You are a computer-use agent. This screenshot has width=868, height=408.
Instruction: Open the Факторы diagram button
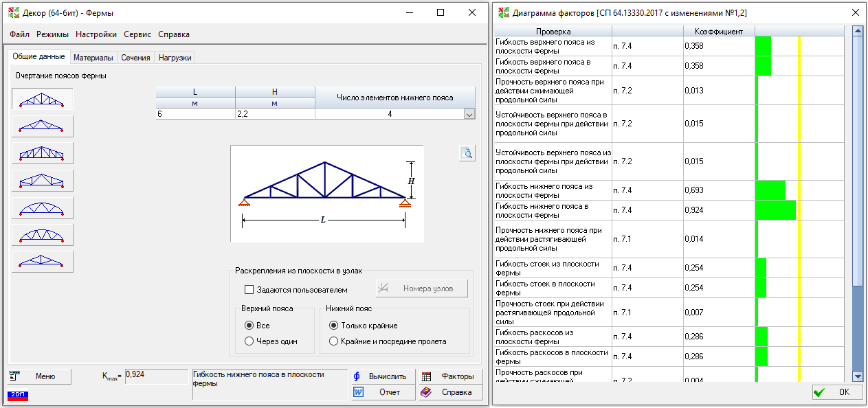point(447,376)
